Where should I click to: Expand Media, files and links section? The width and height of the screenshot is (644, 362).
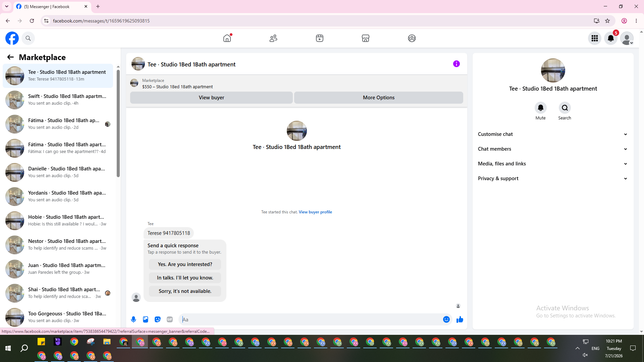553,164
